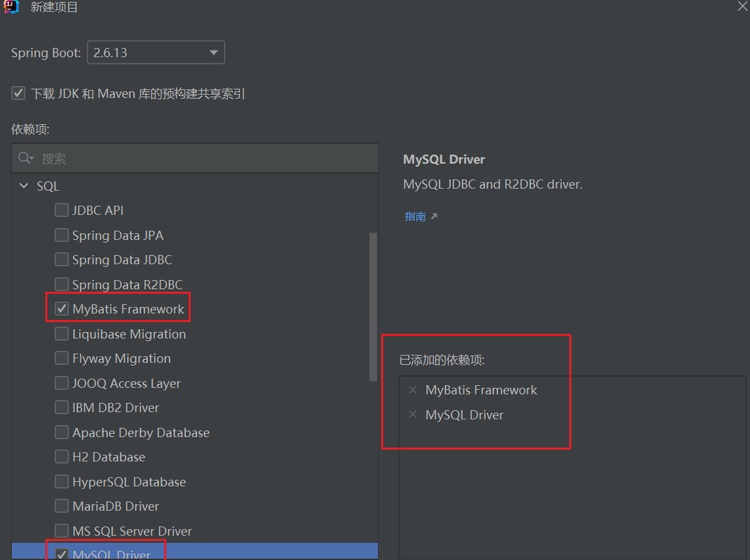Check the Spring Data JDBC dependency
This screenshot has width=750, height=560.
(x=62, y=259)
